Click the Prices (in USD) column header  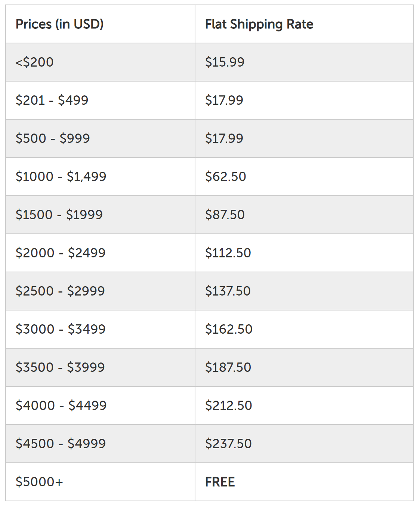(60, 24)
